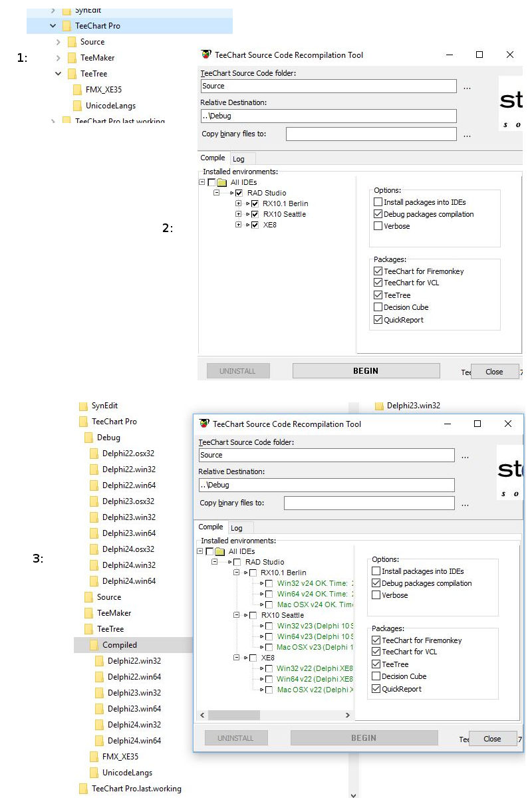The image size is (532, 798).
Task: Open the Compile tab in the dialog with enabled BEGIN
Action: click(213, 158)
